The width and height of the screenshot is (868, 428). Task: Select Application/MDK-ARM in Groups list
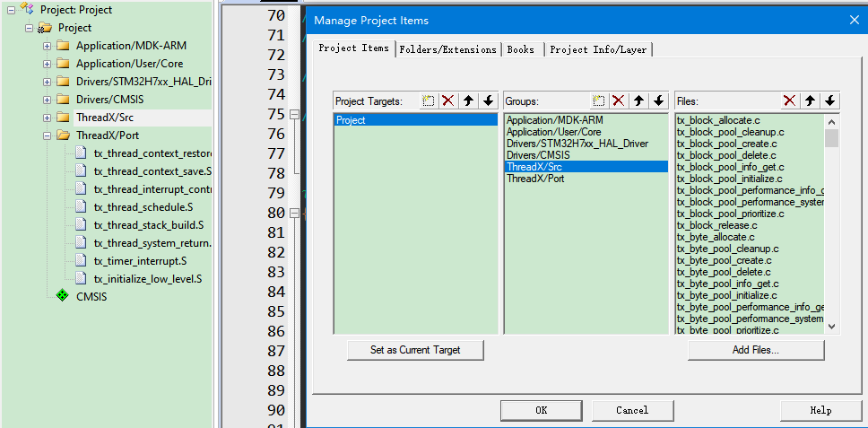[x=586, y=119]
